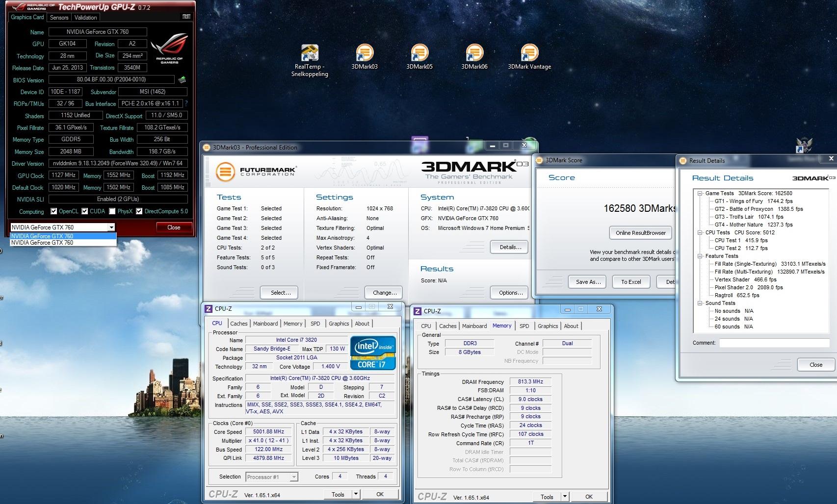Collapse the Game Tests tree node
The width and height of the screenshot is (837, 504).
click(700, 193)
